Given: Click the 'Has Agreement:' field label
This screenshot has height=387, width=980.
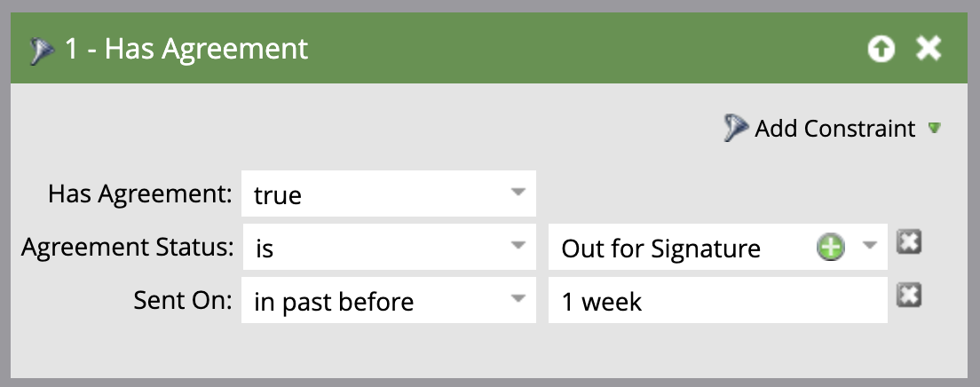Looking at the screenshot, I should point(139,194).
